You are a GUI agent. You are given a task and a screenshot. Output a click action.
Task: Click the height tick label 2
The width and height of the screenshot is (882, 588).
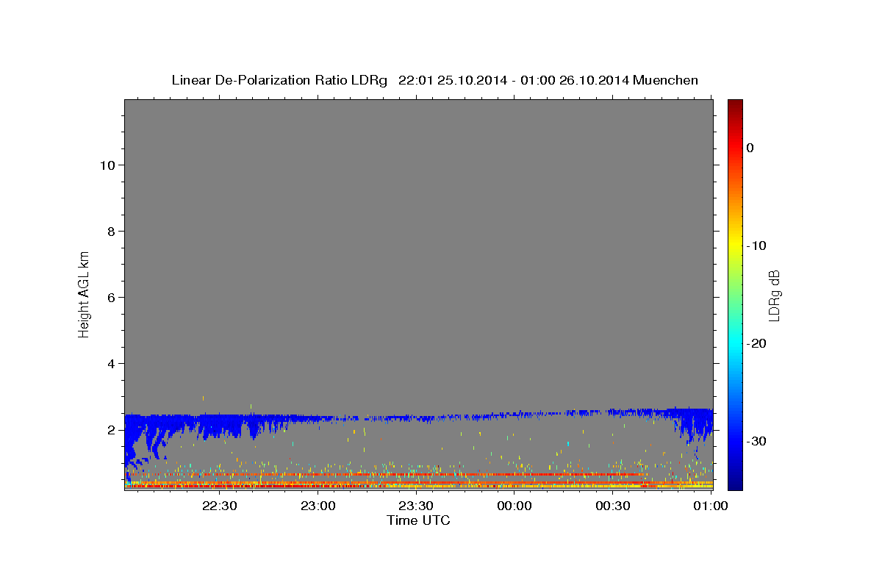(x=110, y=430)
